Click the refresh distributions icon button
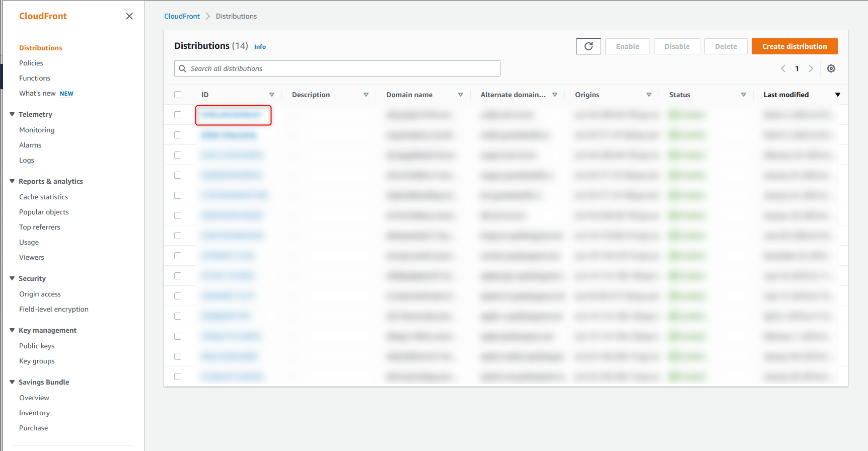Image resolution: width=868 pixels, height=451 pixels. point(589,46)
